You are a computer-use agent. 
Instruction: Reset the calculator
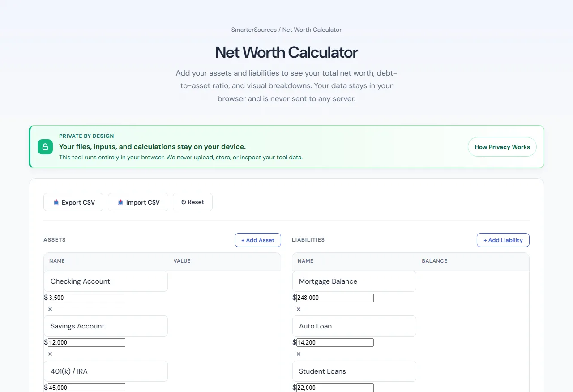tap(192, 202)
